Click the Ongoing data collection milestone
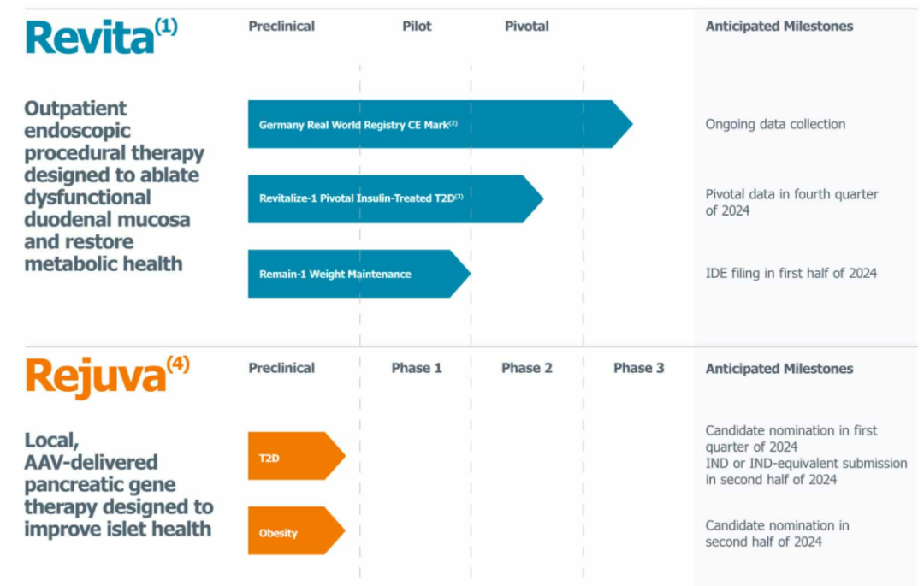924x586 pixels. tap(775, 124)
